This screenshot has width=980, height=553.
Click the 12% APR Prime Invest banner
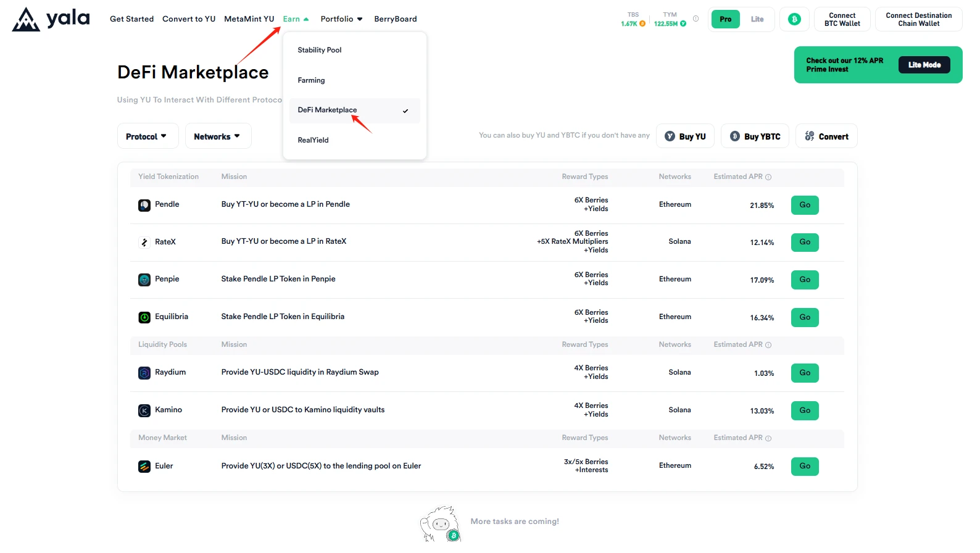pos(878,65)
